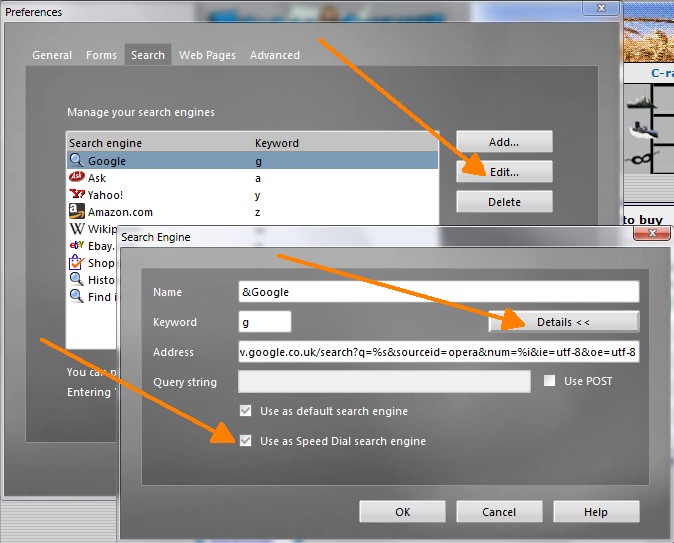Click the Amazon.com search engine icon
The image size is (674, 543).
tap(77, 211)
